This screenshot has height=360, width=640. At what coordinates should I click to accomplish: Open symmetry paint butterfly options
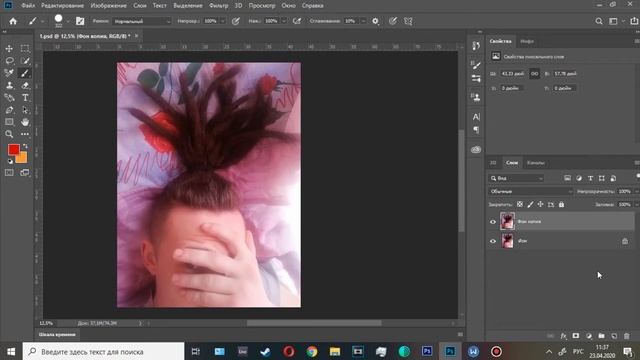pyautogui.click(x=408, y=21)
